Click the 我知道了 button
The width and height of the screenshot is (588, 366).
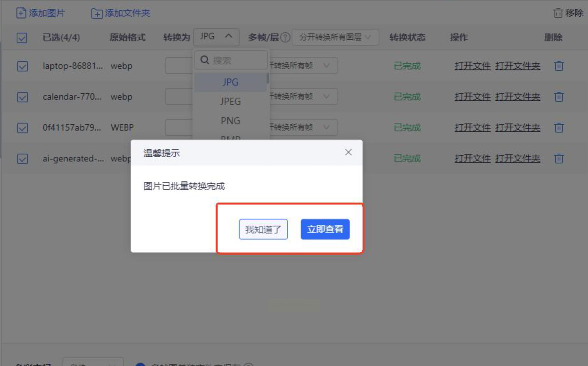pos(263,229)
